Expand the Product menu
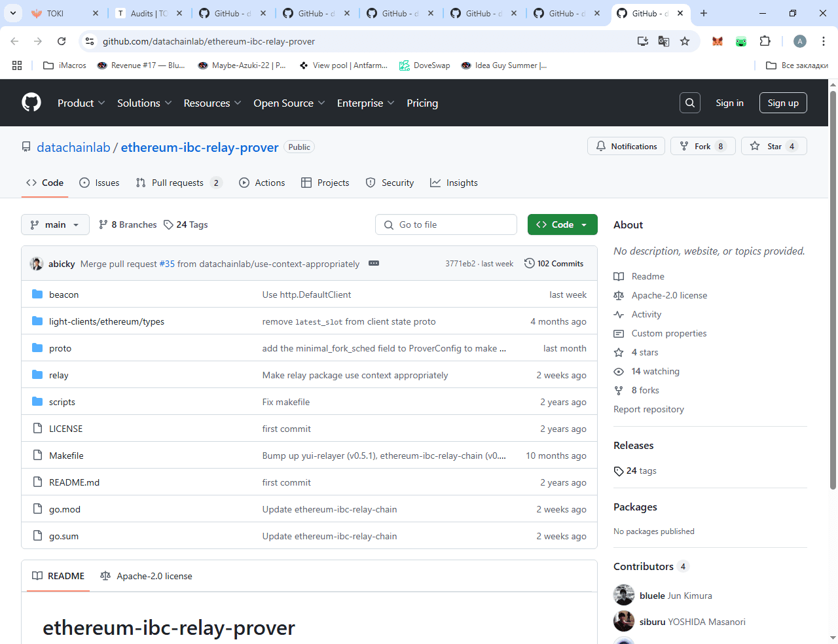Viewport: 838px width, 644px height. (x=81, y=103)
